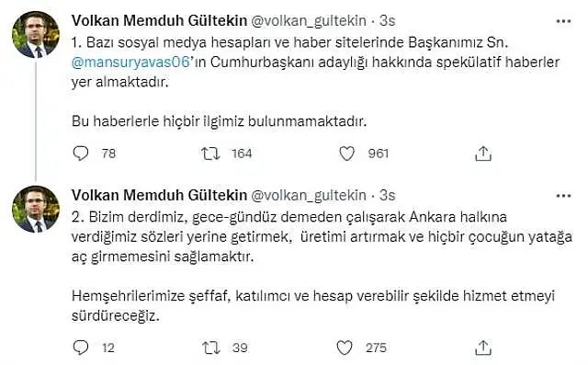The image size is (588, 365).
Task: Open Volkan Memduh Gültekin name on second tweet
Action: pyautogui.click(x=159, y=195)
